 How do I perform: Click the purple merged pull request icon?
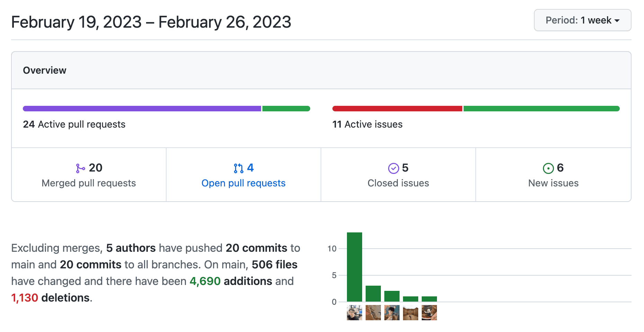(80, 168)
